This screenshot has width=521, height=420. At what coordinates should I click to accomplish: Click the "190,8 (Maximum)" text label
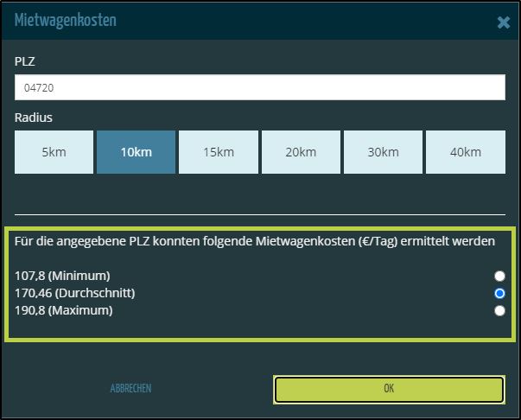[x=64, y=310]
